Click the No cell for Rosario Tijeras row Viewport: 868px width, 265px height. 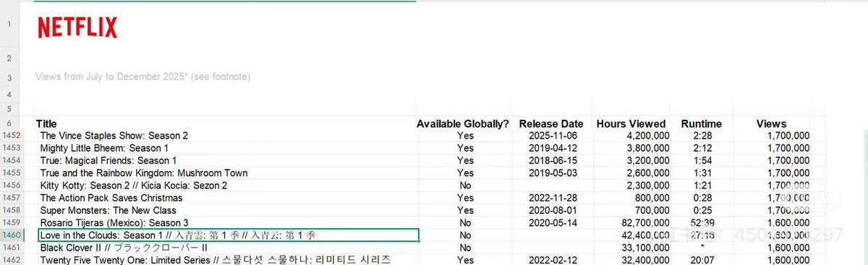[464, 222]
